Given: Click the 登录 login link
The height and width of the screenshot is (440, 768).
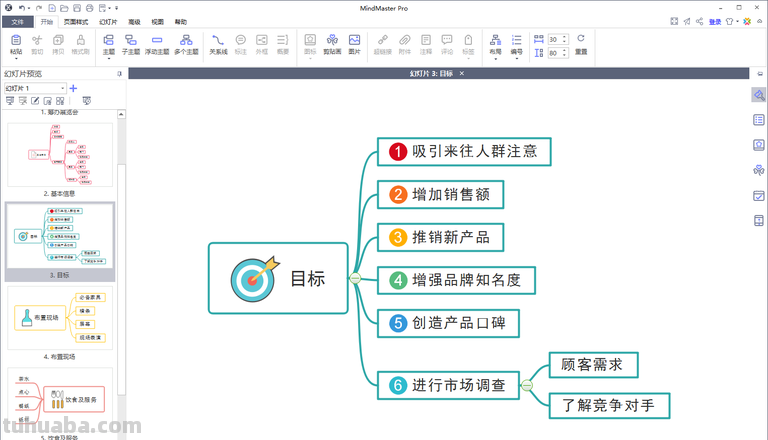Looking at the screenshot, I should tap(715, 22).
